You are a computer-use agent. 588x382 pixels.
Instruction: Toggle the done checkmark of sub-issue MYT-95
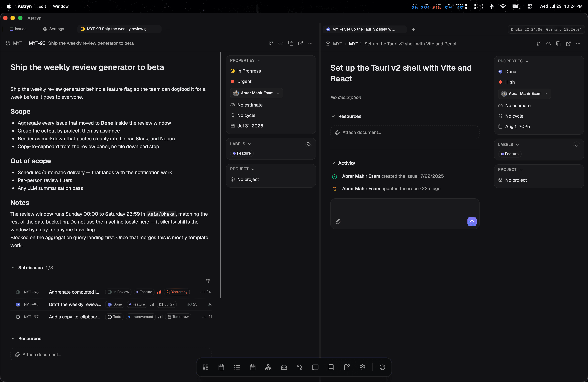[18, 304]
